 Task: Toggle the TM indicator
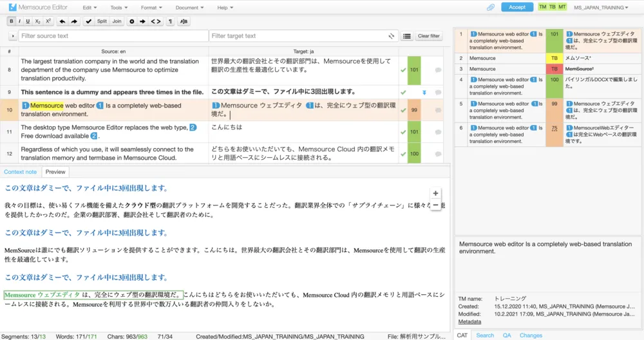pyautogui.click(x=542, y=7)
